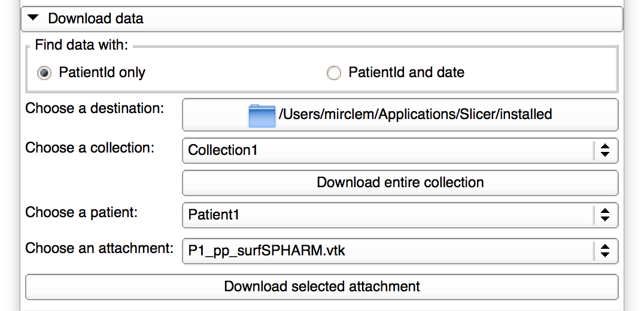Click the "Choose an attachment:" label

point(99,248)
